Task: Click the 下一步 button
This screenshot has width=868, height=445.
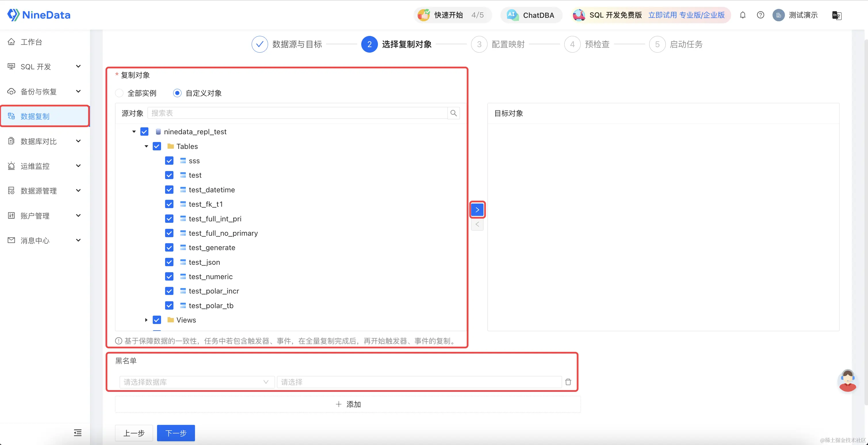Action: pos(175,433)
